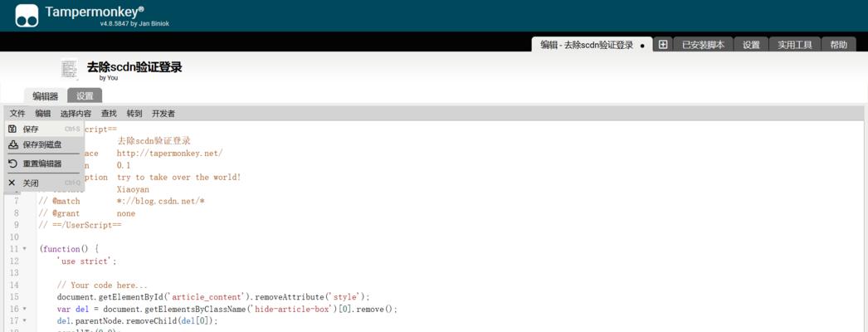Screen dimensions: 868x332
Task: Open the new script plus tab
Action: pyautogui.click(x=663, y=45)
